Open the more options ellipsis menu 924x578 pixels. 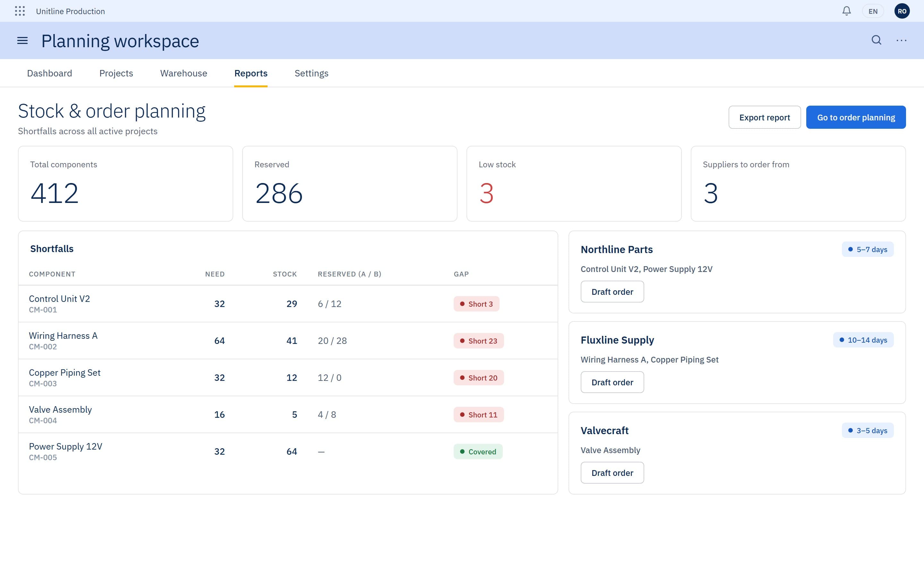pos(902,40)
